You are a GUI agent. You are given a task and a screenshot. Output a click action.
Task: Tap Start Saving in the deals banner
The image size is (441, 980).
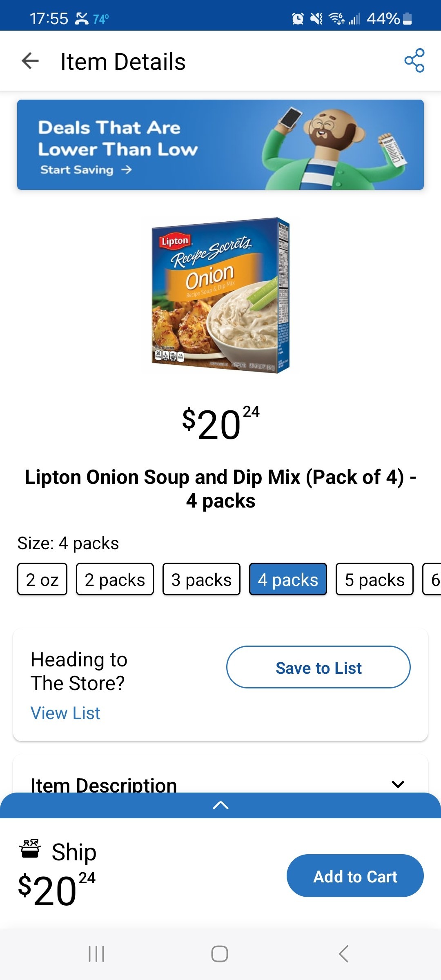[x=84, y=169]
